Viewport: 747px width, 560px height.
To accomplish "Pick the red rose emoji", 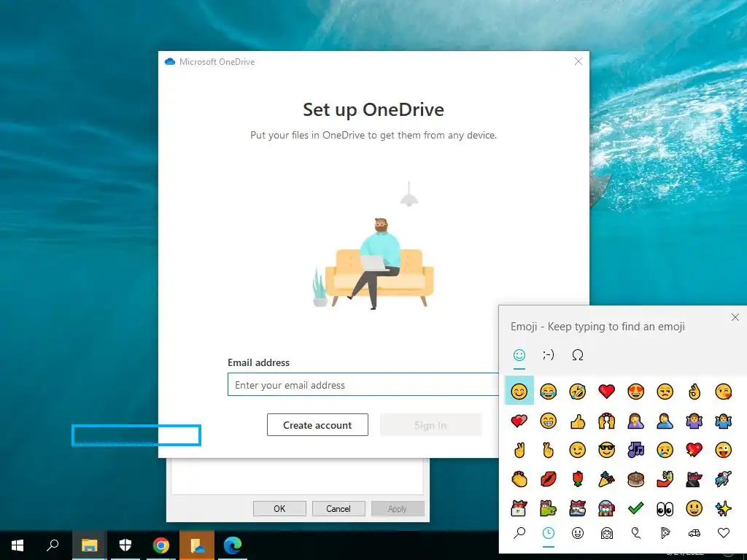I will [x=578, y=479].
